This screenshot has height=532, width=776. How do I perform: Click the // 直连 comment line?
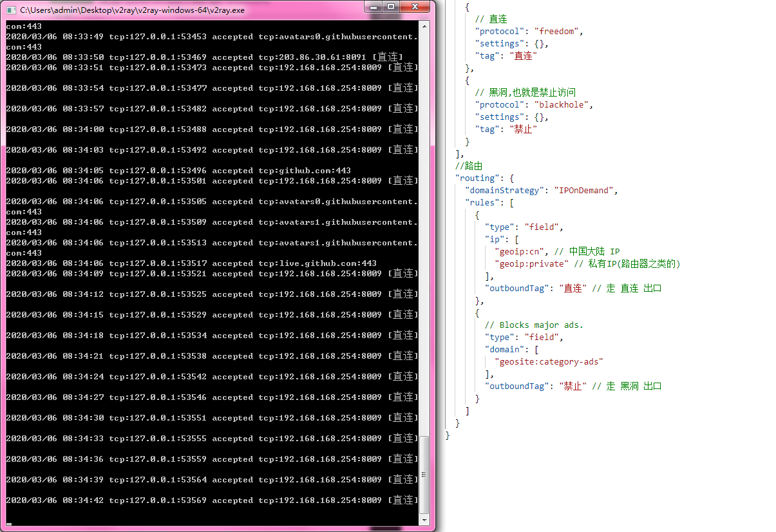[491, 19]
